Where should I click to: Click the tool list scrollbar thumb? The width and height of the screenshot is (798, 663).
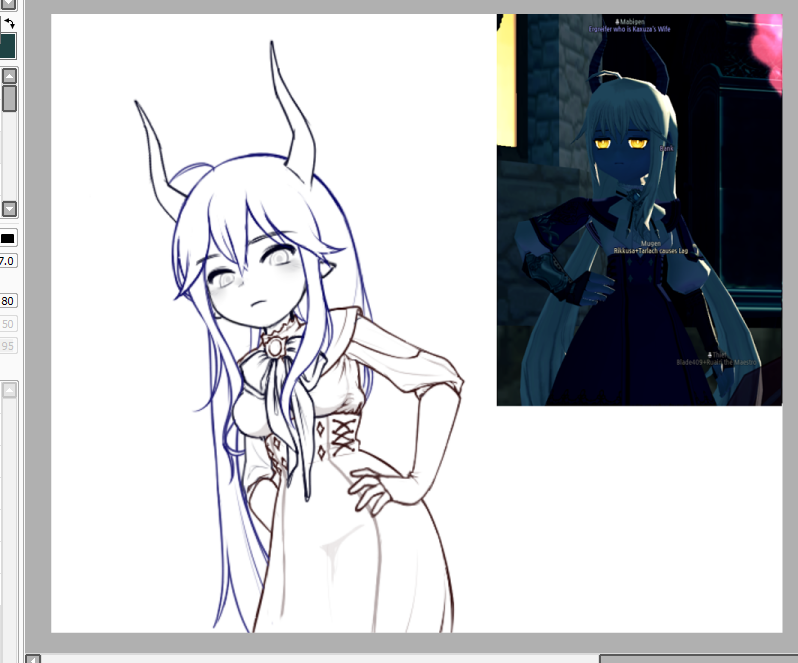[9, 98]
